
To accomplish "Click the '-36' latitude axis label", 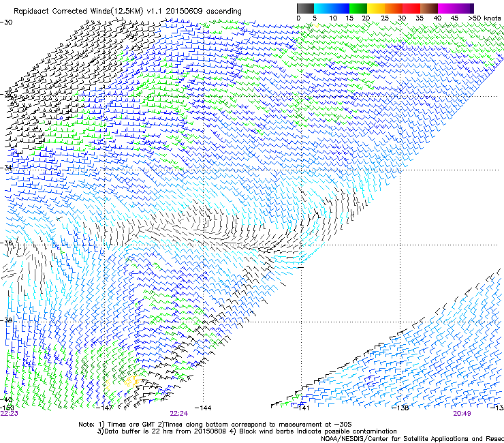I will click(6, 243).
